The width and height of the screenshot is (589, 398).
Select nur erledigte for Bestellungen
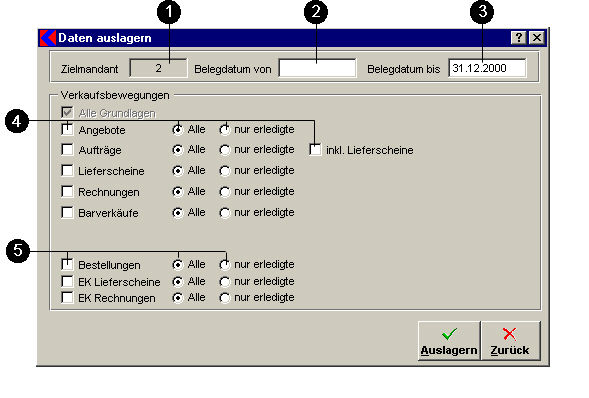pos(225,265)
